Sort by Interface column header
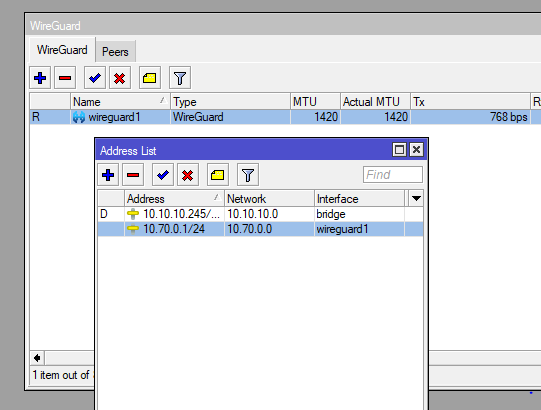541x410 pixels. (x=359, y=198)
